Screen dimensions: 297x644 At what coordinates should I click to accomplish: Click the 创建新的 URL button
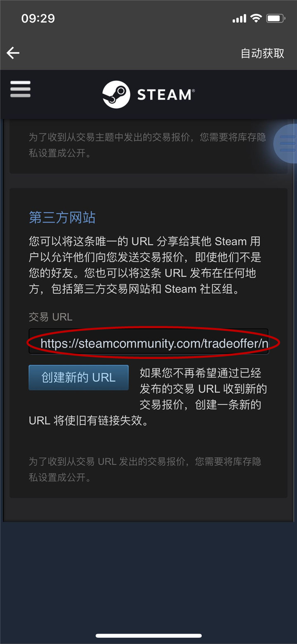click(78, 378)
